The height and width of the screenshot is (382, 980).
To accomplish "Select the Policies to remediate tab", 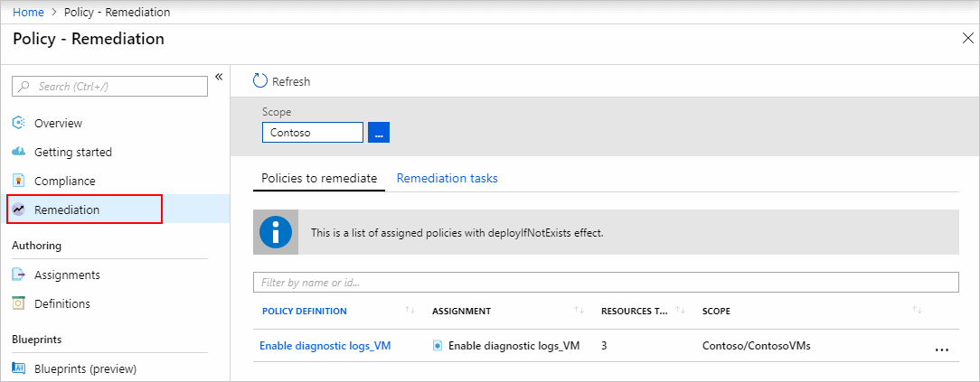I will pos(319,178).
